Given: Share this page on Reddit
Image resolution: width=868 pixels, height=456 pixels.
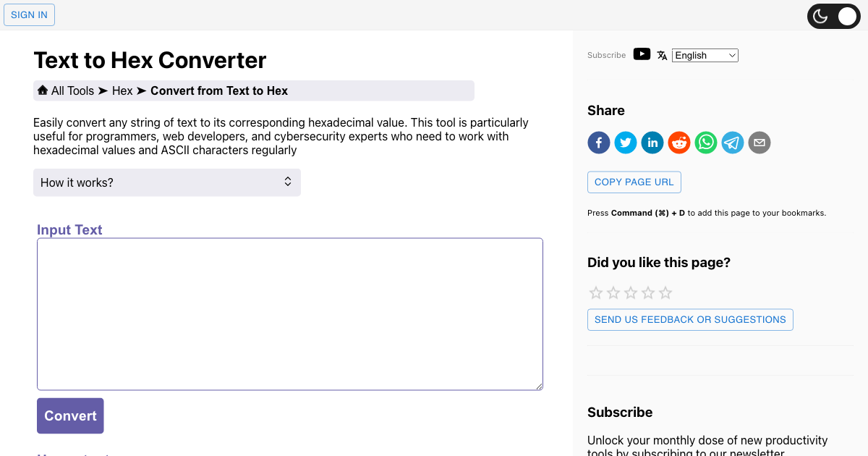Looking at the screenshot, I should pos(678,143).
